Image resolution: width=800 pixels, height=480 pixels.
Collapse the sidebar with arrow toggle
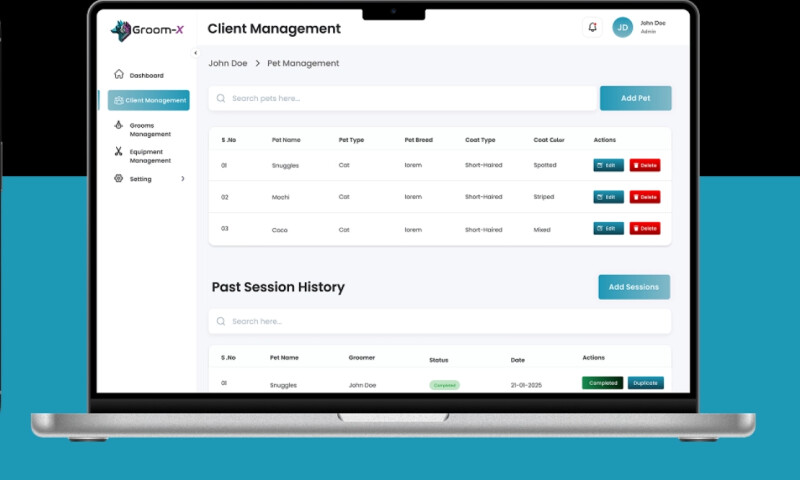(195, 53)
